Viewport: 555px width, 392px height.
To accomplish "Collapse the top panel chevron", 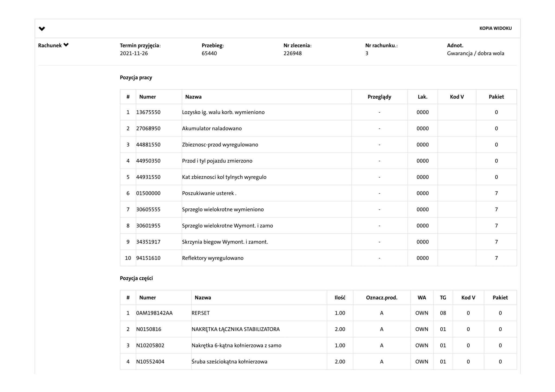I will point(42,28).
